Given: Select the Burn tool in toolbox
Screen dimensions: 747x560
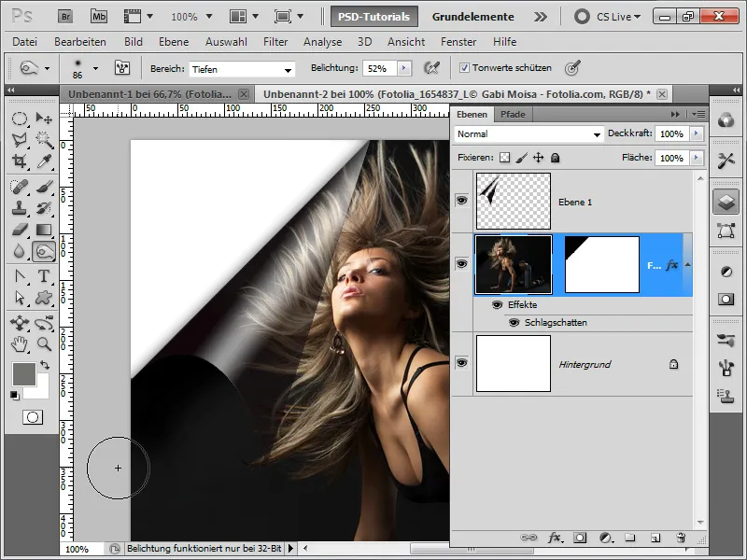Looking at the screenshot, I should (44, 251).
